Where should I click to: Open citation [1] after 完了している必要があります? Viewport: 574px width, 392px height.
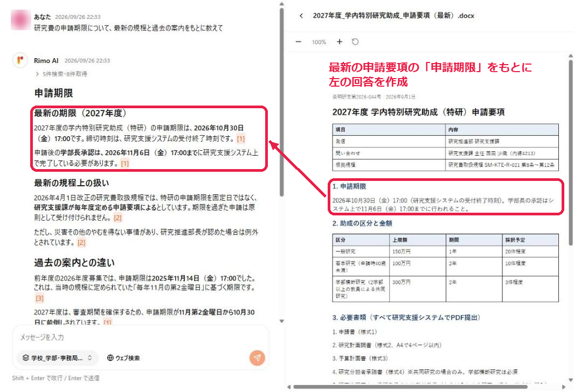(125, 164)
